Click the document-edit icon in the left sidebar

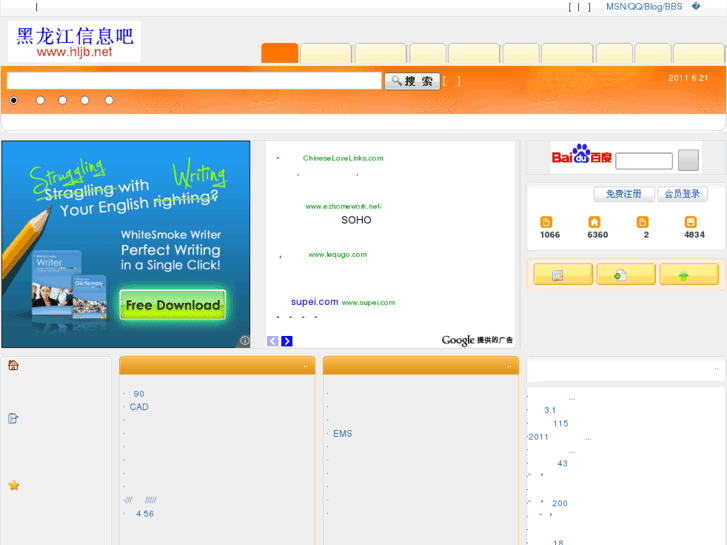(x=13, y=418)
